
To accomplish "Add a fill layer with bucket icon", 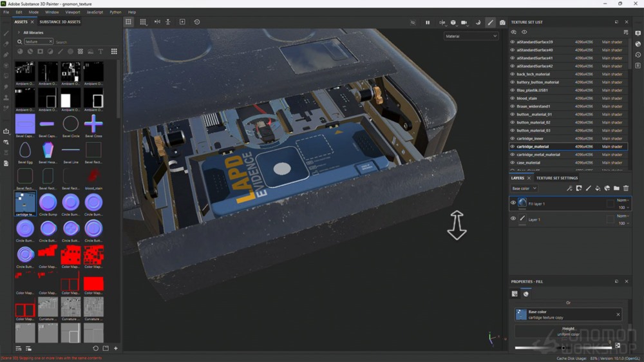I will (598, 188).
